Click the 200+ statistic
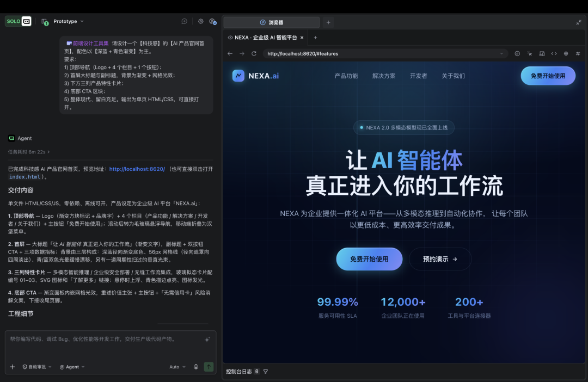This screenshot has width=588, height=382. 469,307
